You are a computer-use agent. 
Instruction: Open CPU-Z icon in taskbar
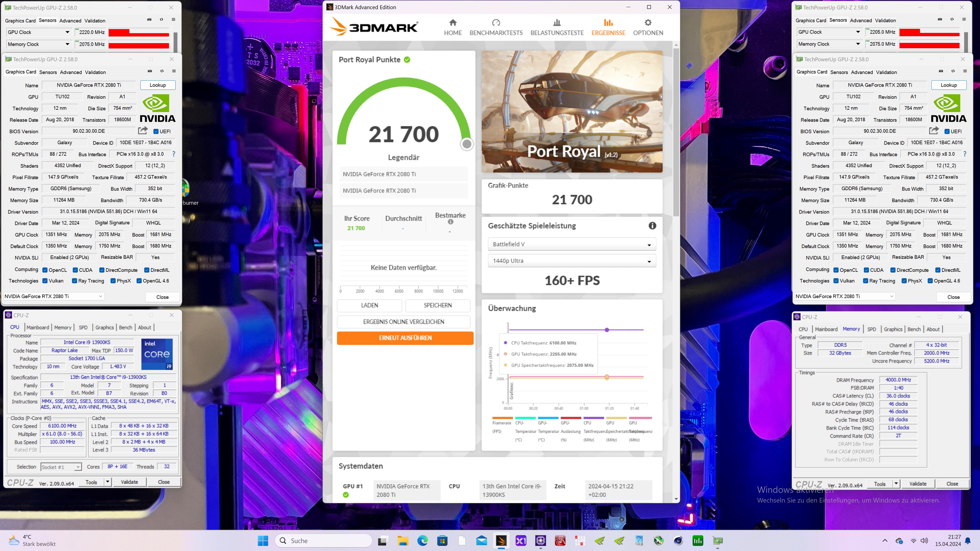(x=541, y=541)
